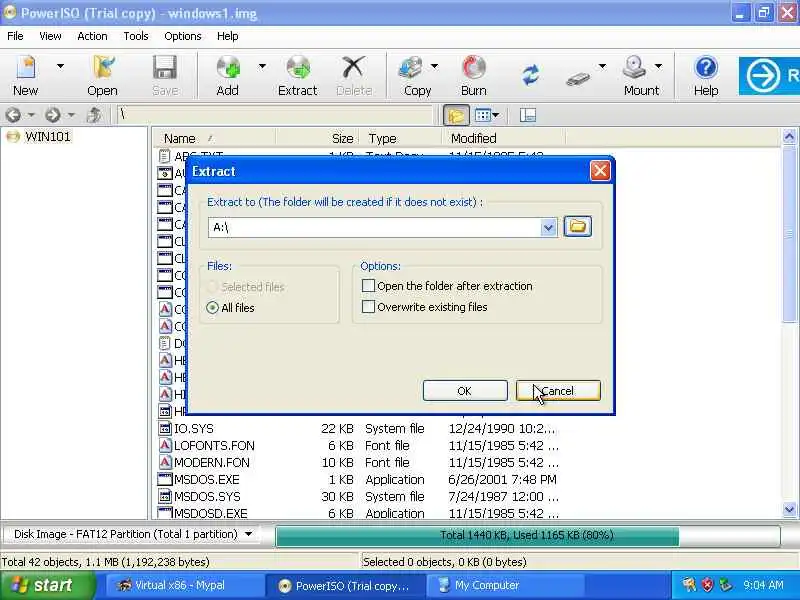Click the Delete toolbar icon
Viewport: 800px width, 600px height.
pyautogui.click(x=354, y=68)
